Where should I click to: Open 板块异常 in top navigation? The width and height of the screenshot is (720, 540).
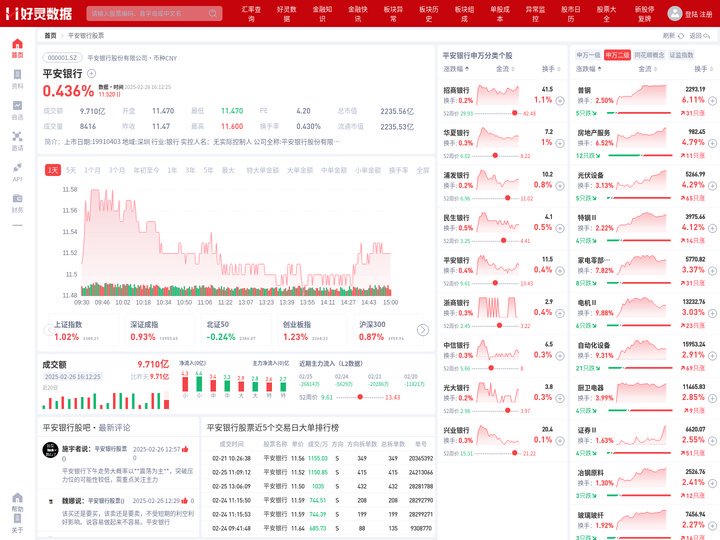tap(393, 14)
